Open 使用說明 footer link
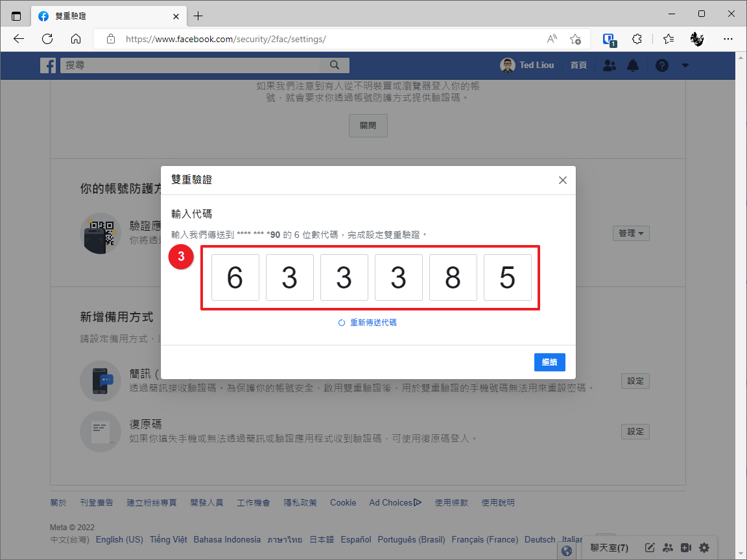This screenshot has height=560, width=747. [x=498, y=502]
